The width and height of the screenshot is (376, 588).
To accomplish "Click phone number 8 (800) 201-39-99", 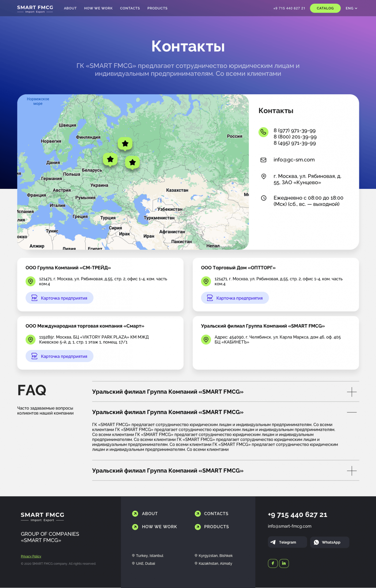I will 295,137.
